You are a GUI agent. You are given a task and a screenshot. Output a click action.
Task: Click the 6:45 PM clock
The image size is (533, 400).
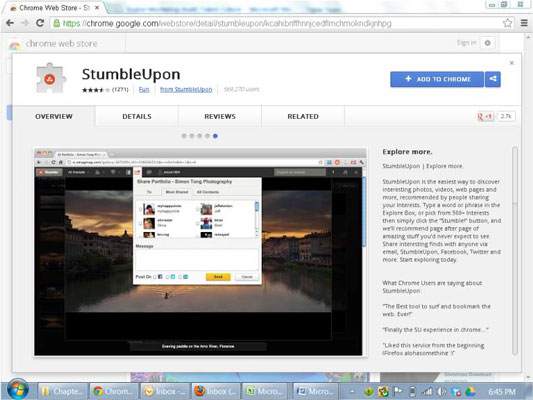point(501,392)
